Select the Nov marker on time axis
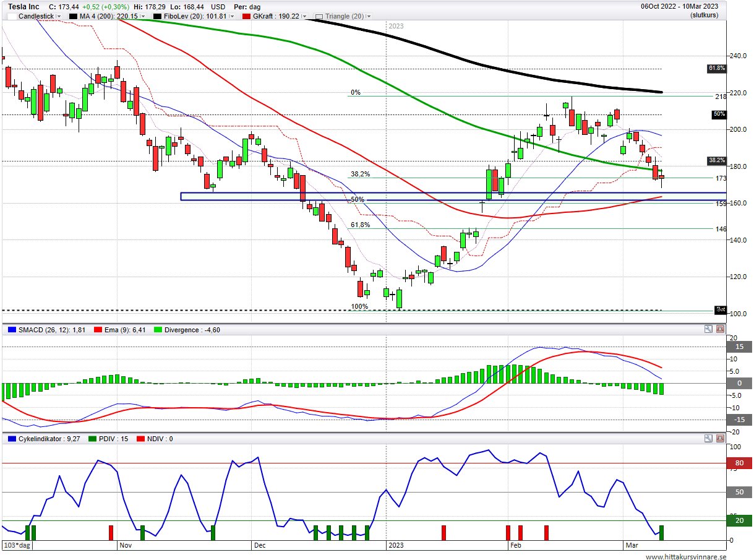This screenshot has height=560, width=754. 126,545
